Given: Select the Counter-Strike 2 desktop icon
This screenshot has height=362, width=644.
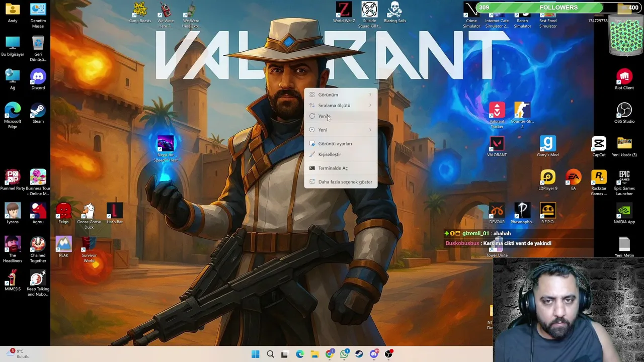Looking at the screenshot, I should click(x=522, y=116).
